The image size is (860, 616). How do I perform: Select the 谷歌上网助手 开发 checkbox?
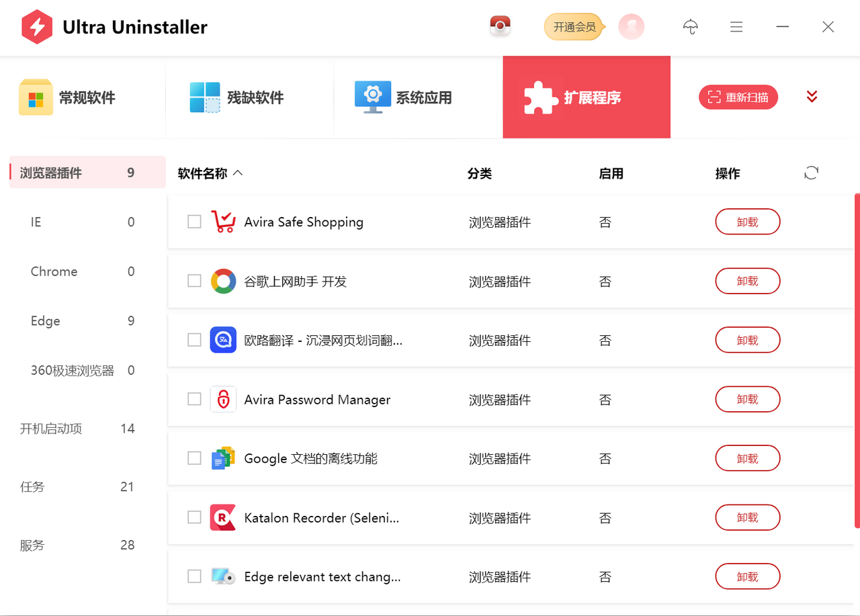click(194, 281)
